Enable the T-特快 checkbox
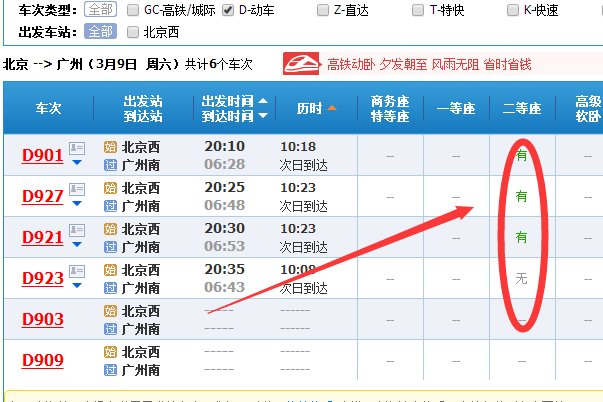 pyautogui.click(x=418, y=10)
